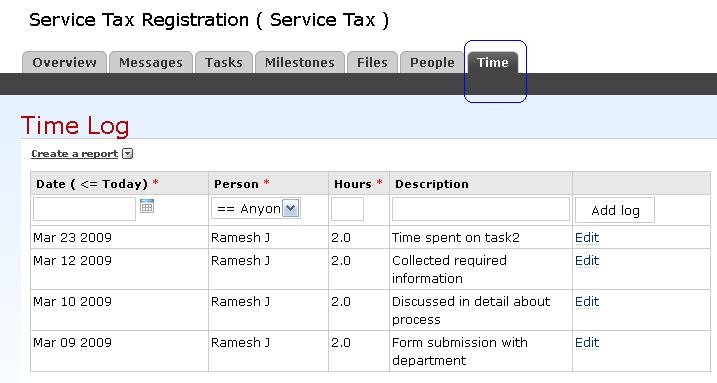Focus the Description input field

click(x=481, y=209)
